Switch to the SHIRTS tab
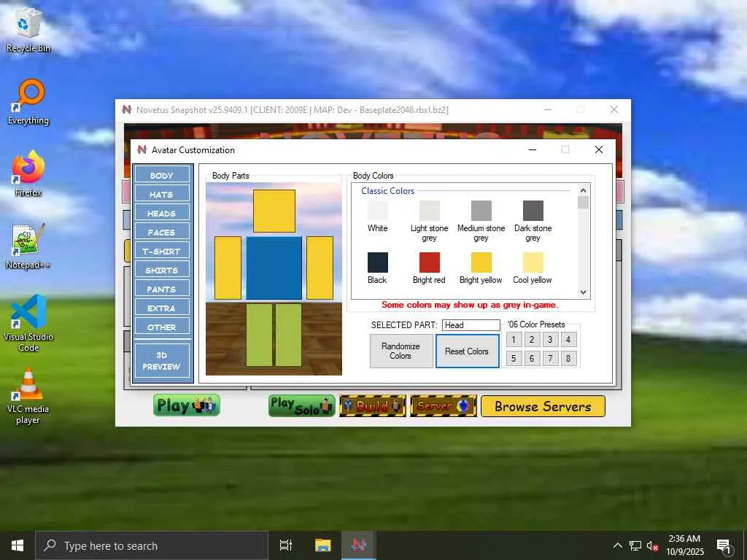 tap(162, 270)
